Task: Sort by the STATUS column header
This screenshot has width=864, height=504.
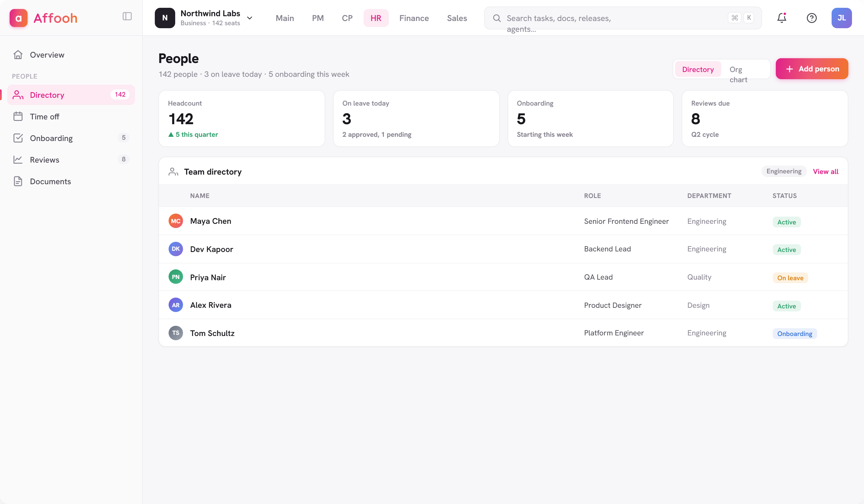Action: (784, 196)
